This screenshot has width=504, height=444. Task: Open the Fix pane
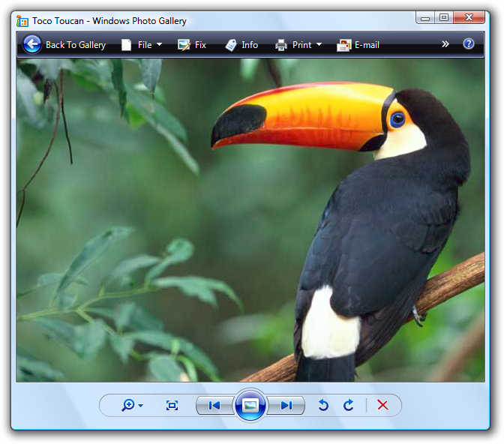tap(192, 45)
